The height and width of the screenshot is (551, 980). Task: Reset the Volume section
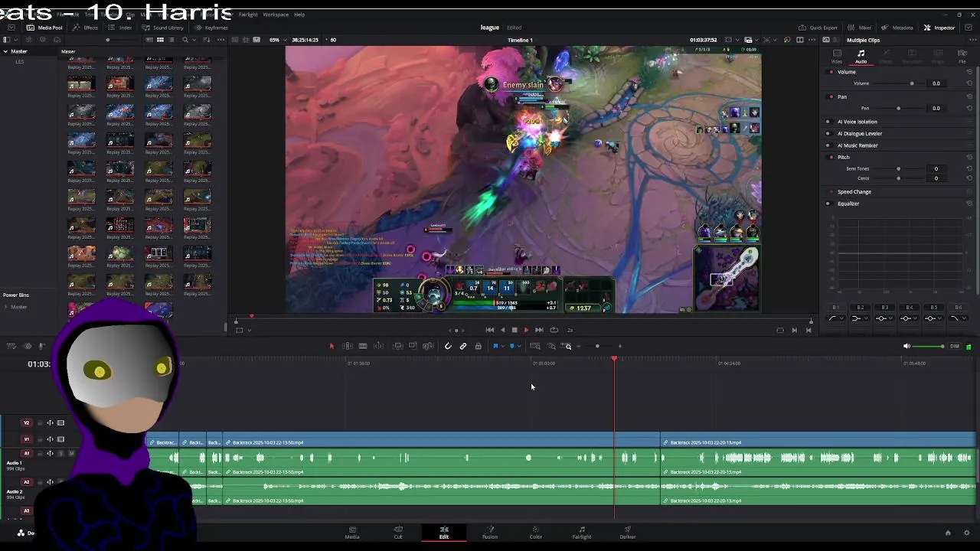(x=969, y=72)
